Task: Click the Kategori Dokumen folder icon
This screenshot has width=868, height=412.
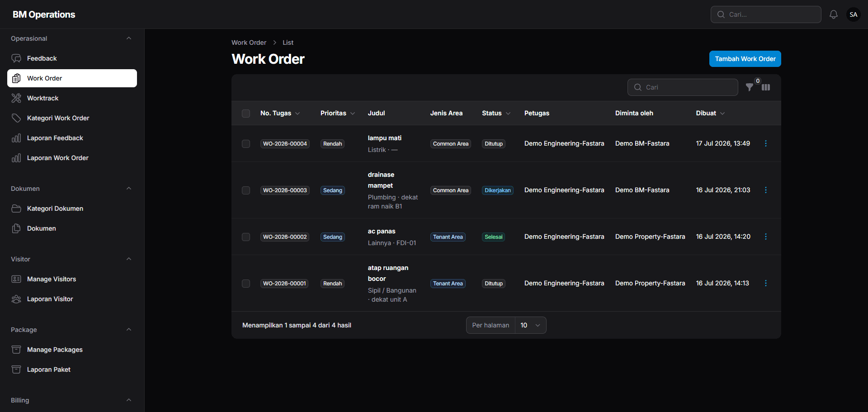Action: pyautogui.click(x=16, y=208)
